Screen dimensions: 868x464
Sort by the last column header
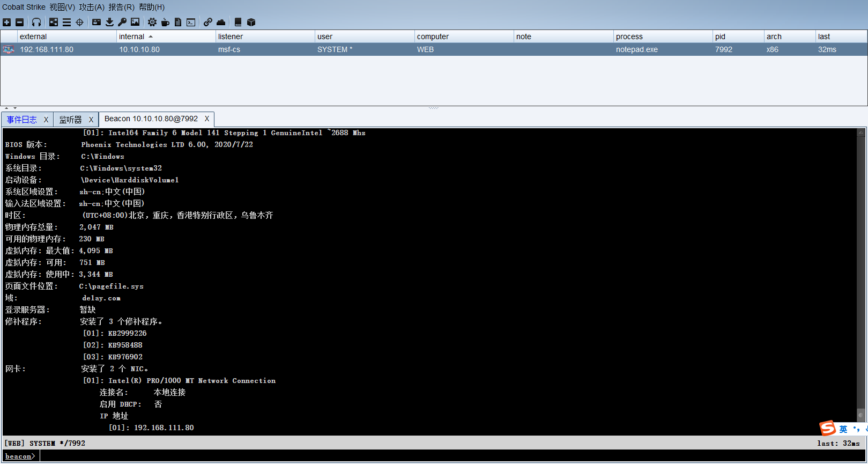841,36
